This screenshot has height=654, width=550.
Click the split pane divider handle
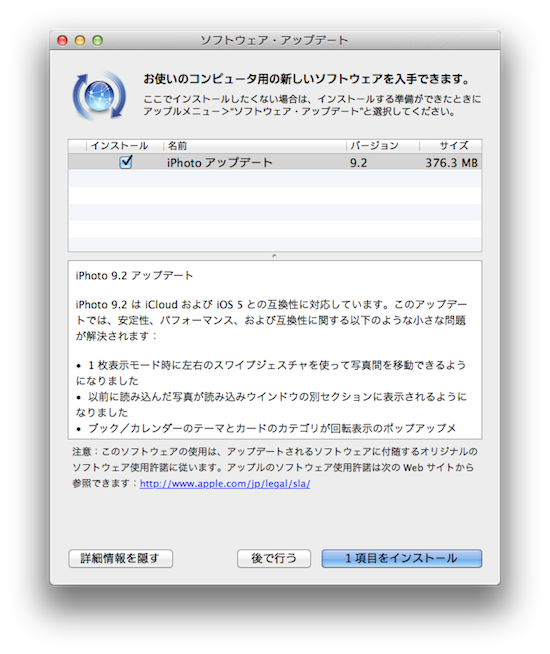[274, 256]
